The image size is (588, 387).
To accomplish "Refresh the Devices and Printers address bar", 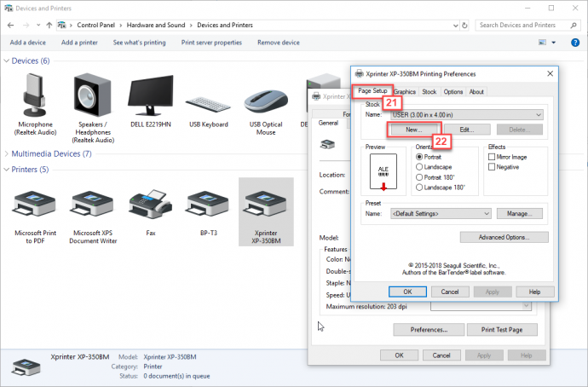I will pyautogui.click(x=464, y=25).
